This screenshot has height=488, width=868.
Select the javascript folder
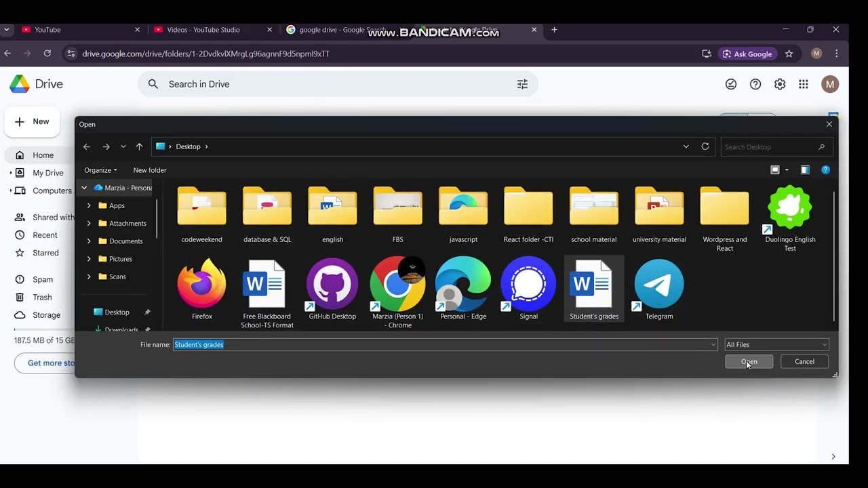463,215
